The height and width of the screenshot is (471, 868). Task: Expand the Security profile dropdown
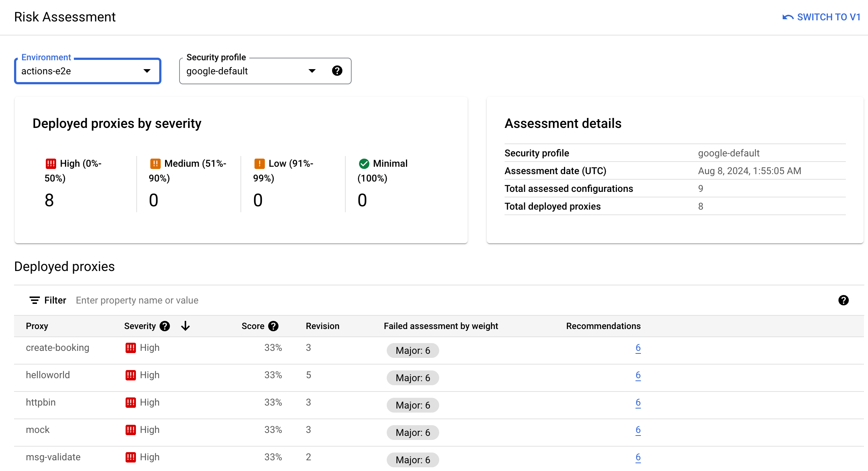click(x=313, y=71)
